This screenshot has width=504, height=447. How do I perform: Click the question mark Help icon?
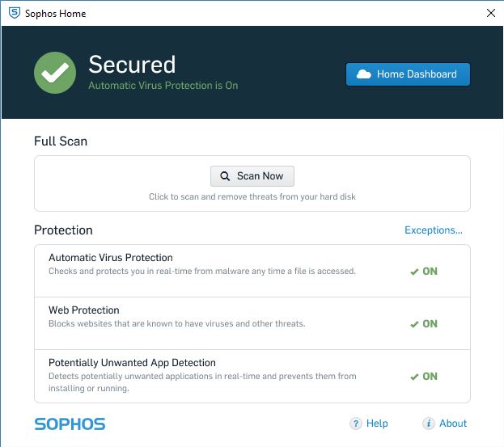coord(355,424)
